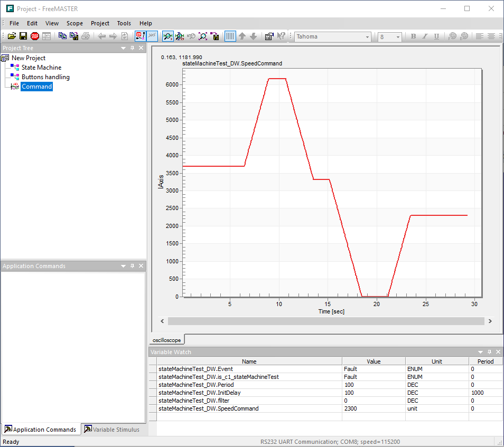Toggle the grid display button
This screenshot has height=447, width=504.
230,36
